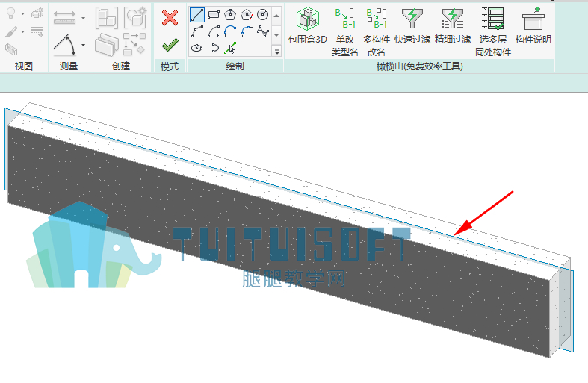Image resolution: width=588 pixels, height=383 pixels.
Task: Expand the measure ruler dropdown arrow
Action: click(x=83, y=18)
